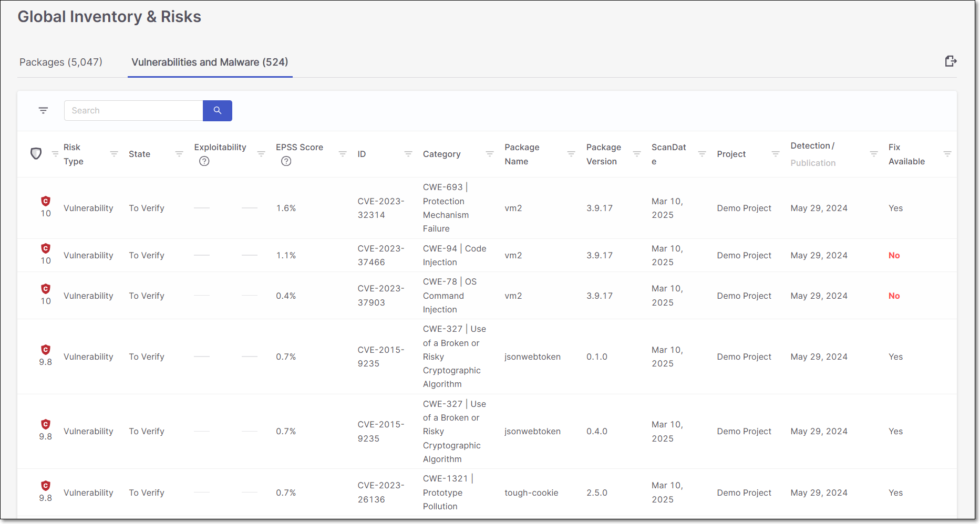
Task: Click package version 0.4.0 cell
Action: point(596,431)
